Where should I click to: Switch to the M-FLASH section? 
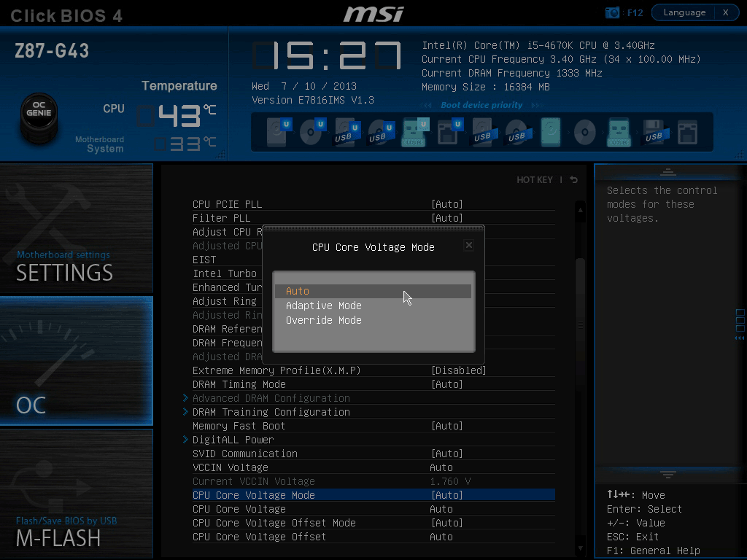77,495
